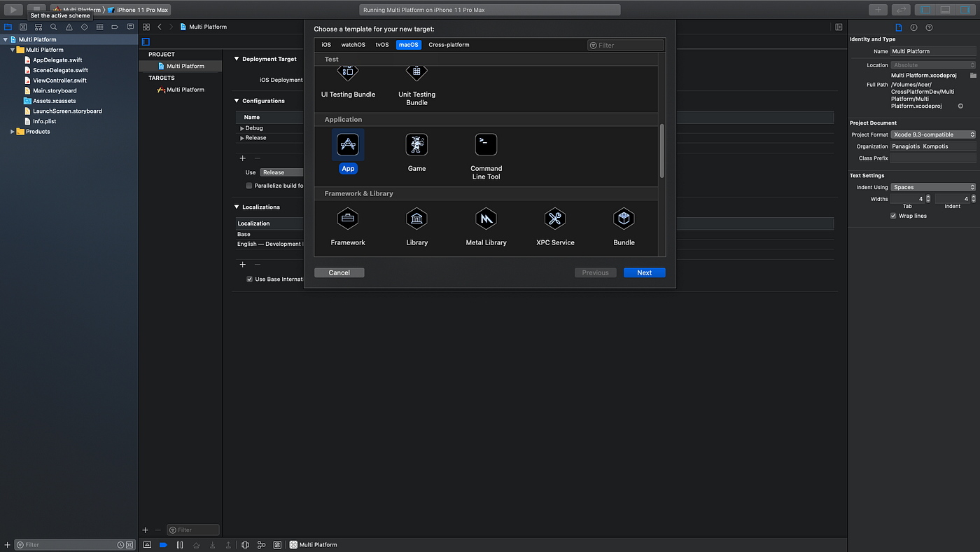Open Library plus button in toolbar
The width and height of the screenshot is (980, 552).
pyautogui.click(x=878, y=10)
